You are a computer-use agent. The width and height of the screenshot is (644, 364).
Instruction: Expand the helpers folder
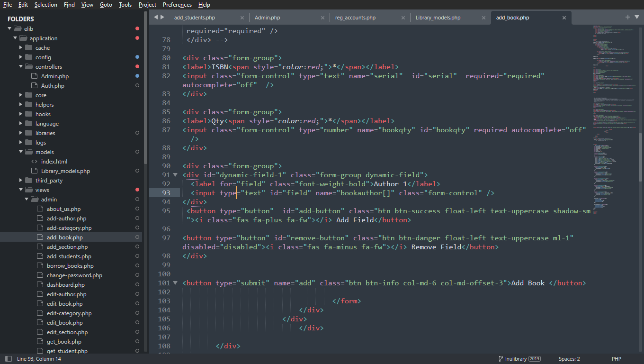tap(21, 104)
